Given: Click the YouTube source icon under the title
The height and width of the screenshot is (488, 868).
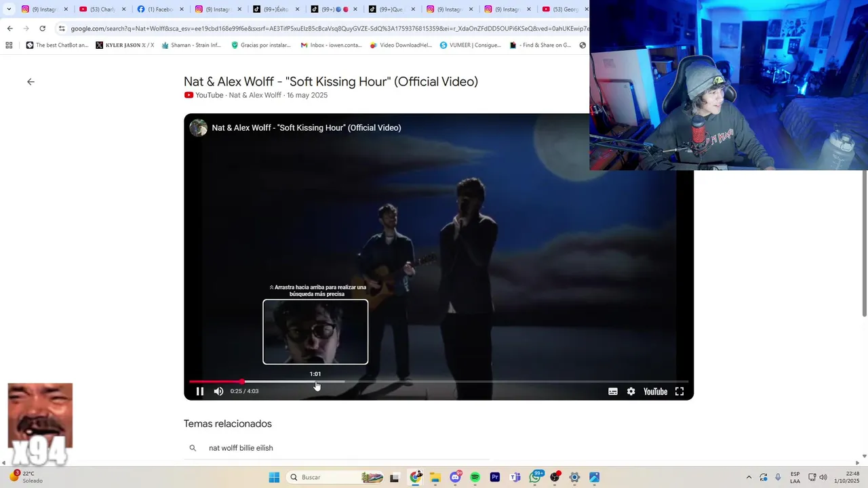Looking at the screenshot, I should point(189,95).
